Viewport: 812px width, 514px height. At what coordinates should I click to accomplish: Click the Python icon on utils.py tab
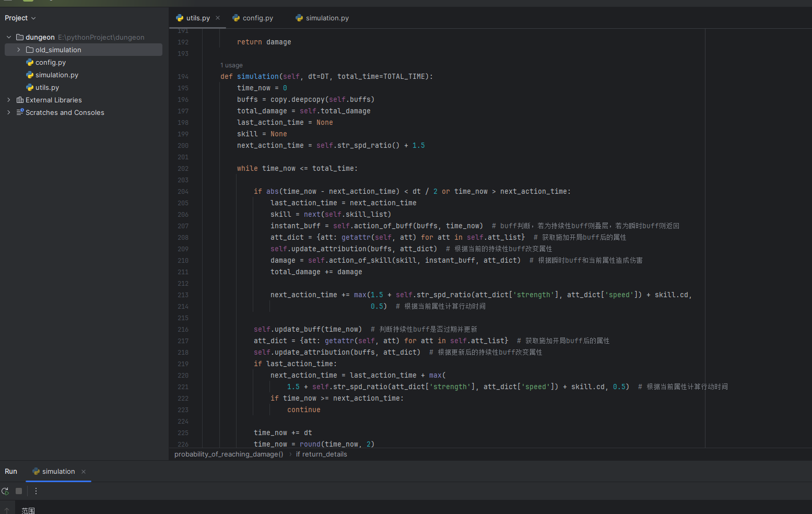[180, 18]
